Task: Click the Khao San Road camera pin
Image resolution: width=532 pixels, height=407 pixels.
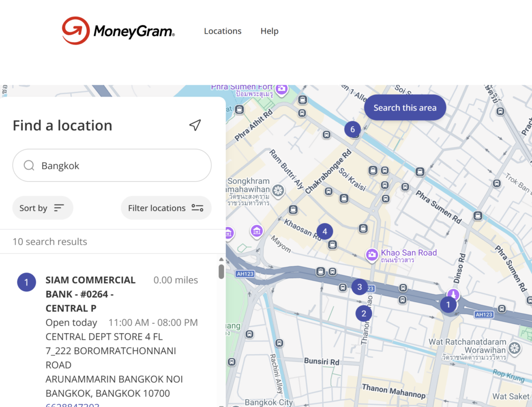Action: (x=371, y=254)
